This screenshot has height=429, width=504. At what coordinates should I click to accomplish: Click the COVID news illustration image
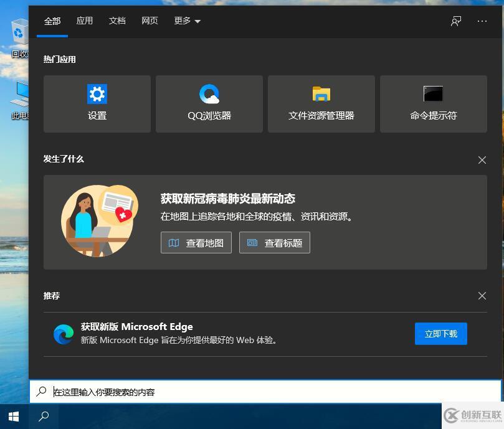point(100,221)
